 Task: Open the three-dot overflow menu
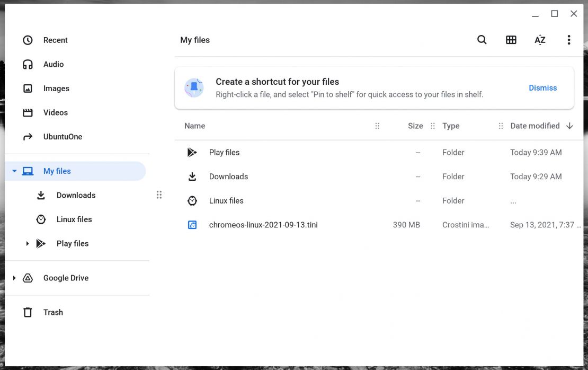point(568,40)
